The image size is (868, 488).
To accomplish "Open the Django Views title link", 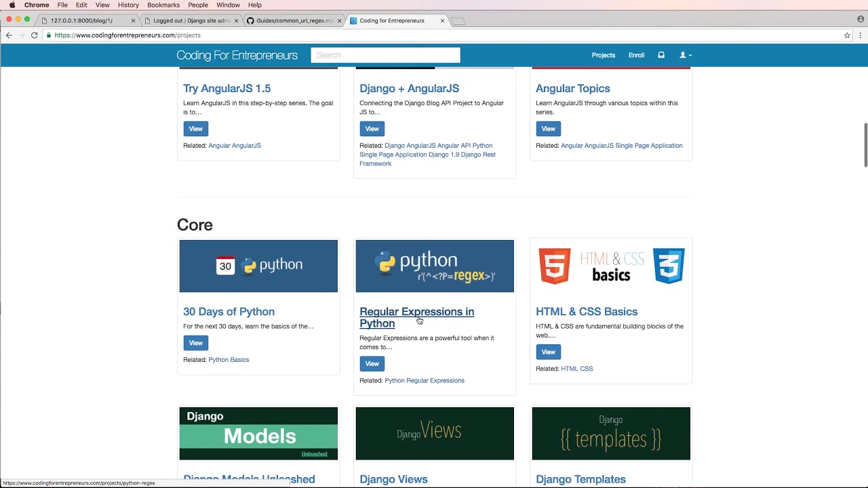I will click(x=393, y=479).
